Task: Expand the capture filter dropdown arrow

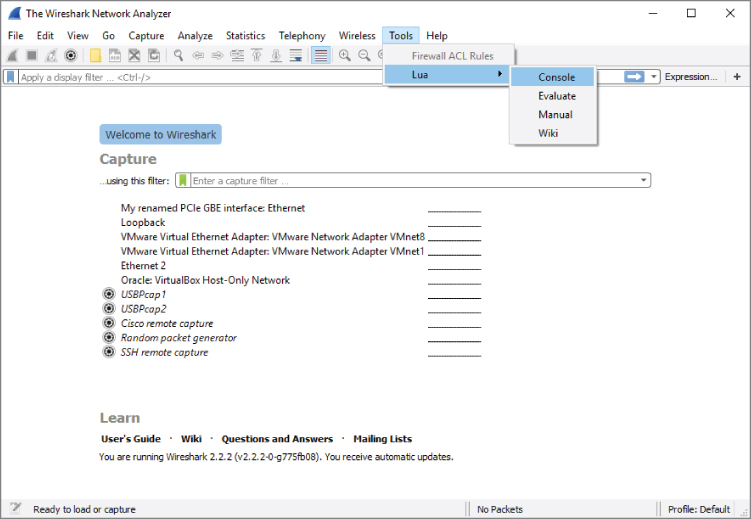Action: [644, 181]
